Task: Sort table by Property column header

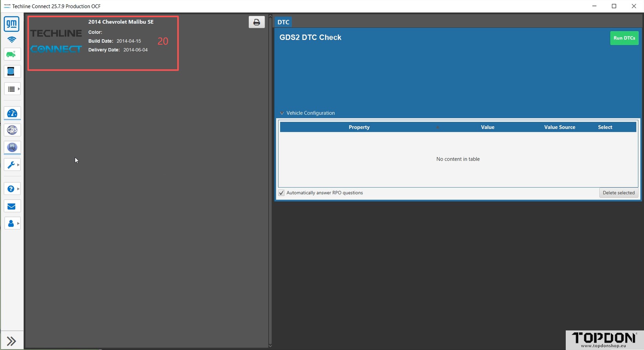Action: 359,127
